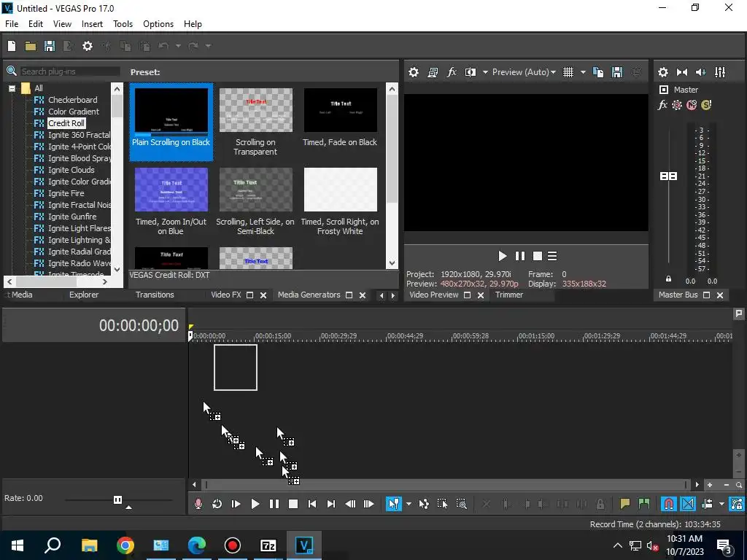Viewport: 747px width, 560px height.
Task: Pause playback in timeline transport bar
Action: click(x=274, y=504)
